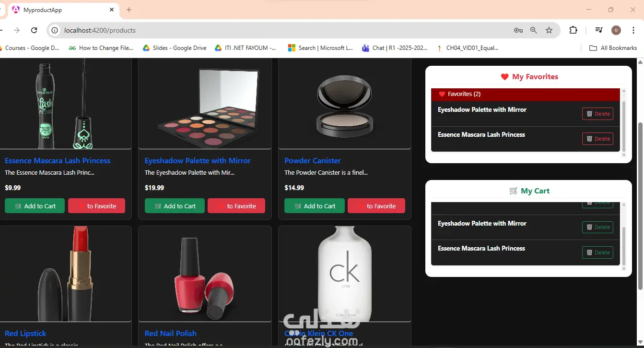Screen dimensions: 644x348
Task: Open the CH04_VID01_Equal bookmark
Action: tap(468, 48)
